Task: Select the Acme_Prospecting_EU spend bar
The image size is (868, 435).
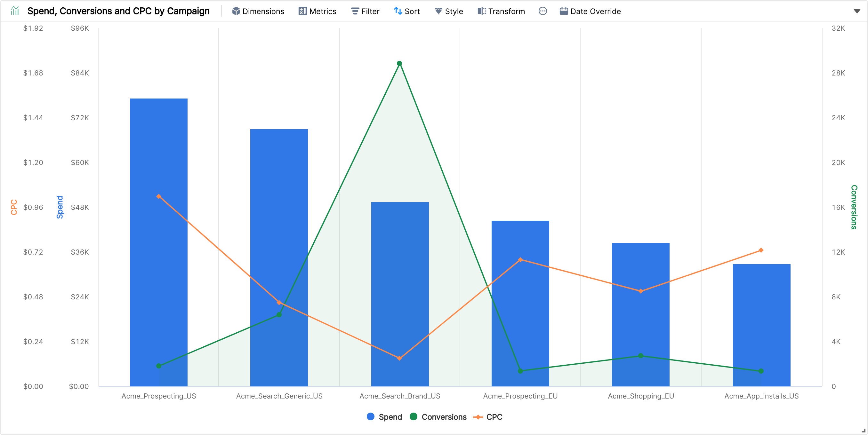Action: click(520, 304)
